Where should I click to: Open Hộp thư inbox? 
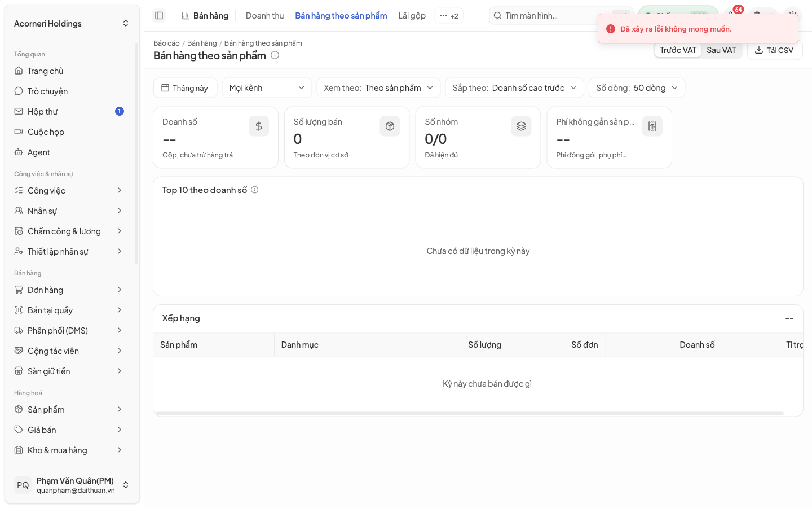[70, 112]
